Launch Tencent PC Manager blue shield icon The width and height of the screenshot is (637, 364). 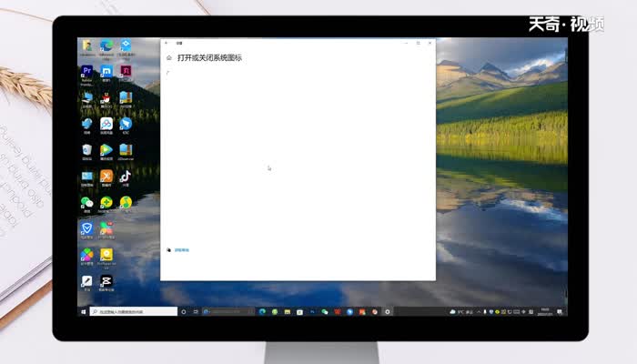[x=87, y=230]
